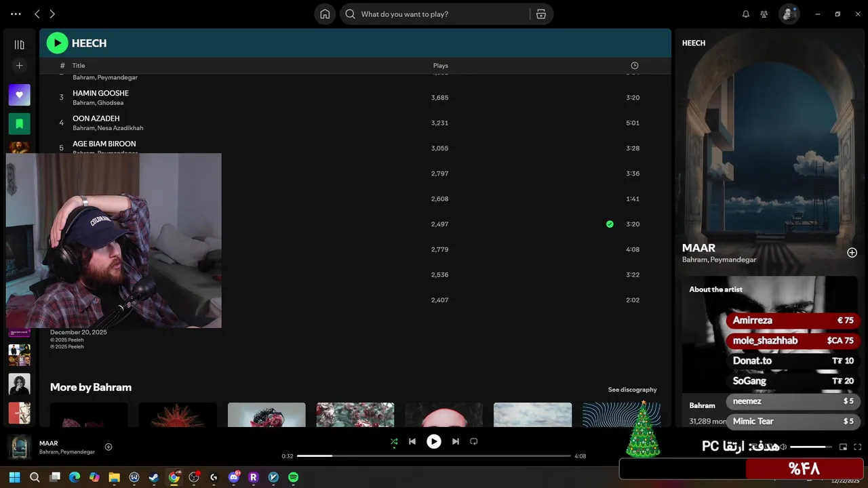Adjust the volume slider
868x488 pixels.
click(811, 447)
